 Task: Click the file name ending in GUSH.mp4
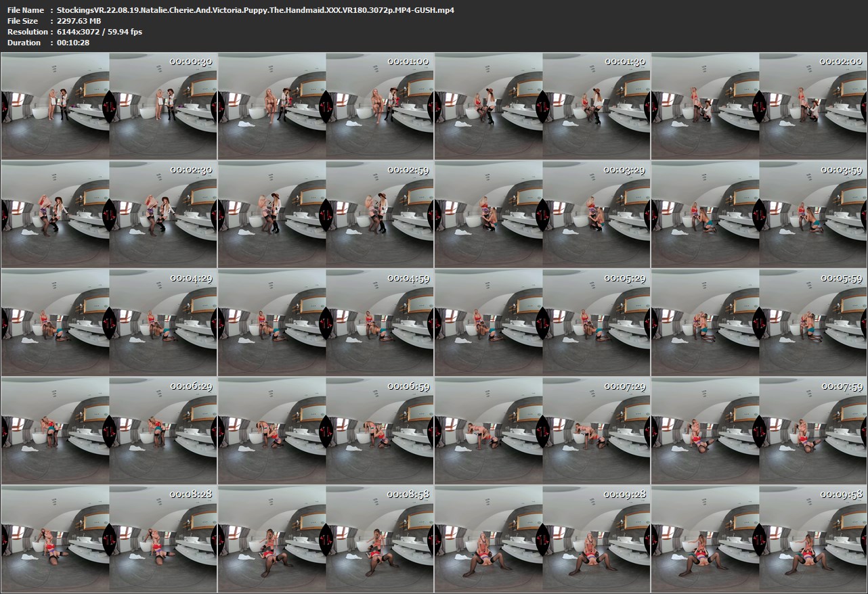(x=255, y=10)
